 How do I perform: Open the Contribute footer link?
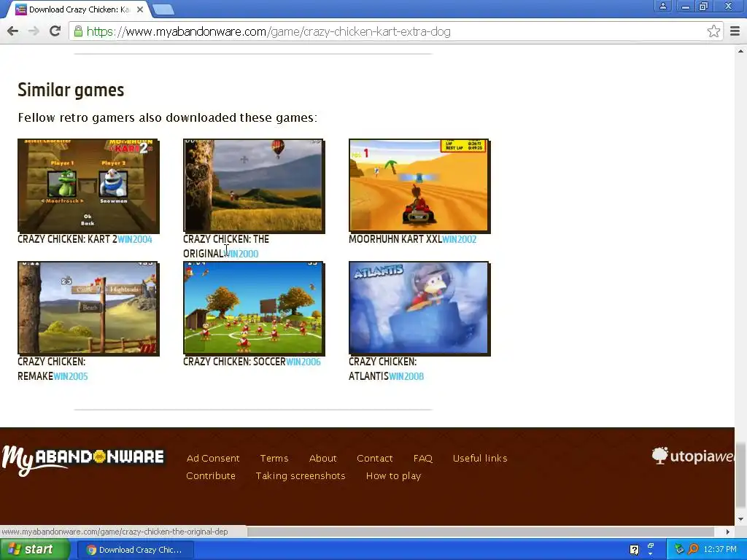tap(211, 475)
